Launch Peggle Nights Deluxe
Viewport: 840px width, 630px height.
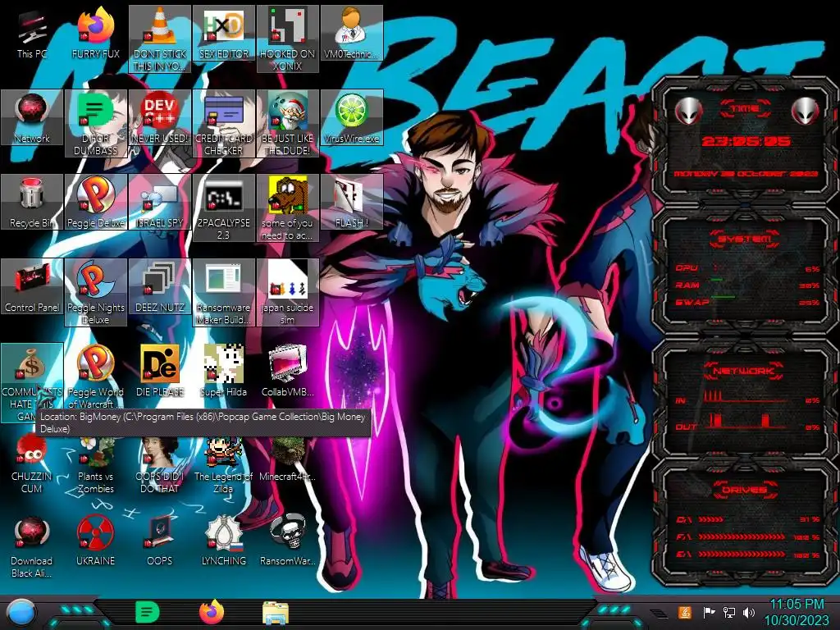[x=96, y=292]
